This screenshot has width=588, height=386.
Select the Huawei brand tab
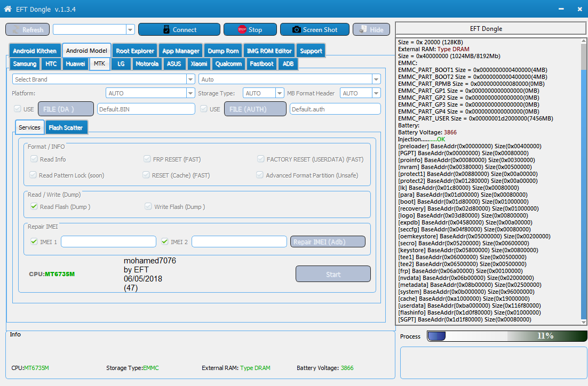(x=75, y=63)
